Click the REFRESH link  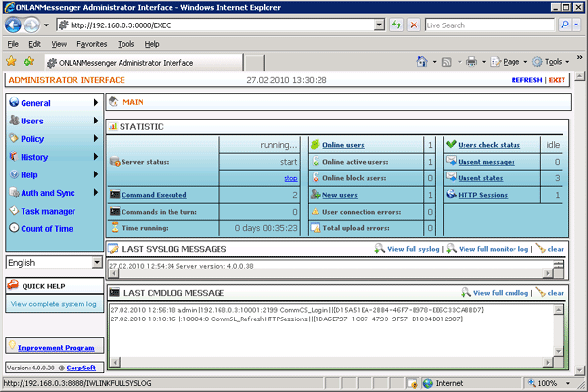[526, 80]
